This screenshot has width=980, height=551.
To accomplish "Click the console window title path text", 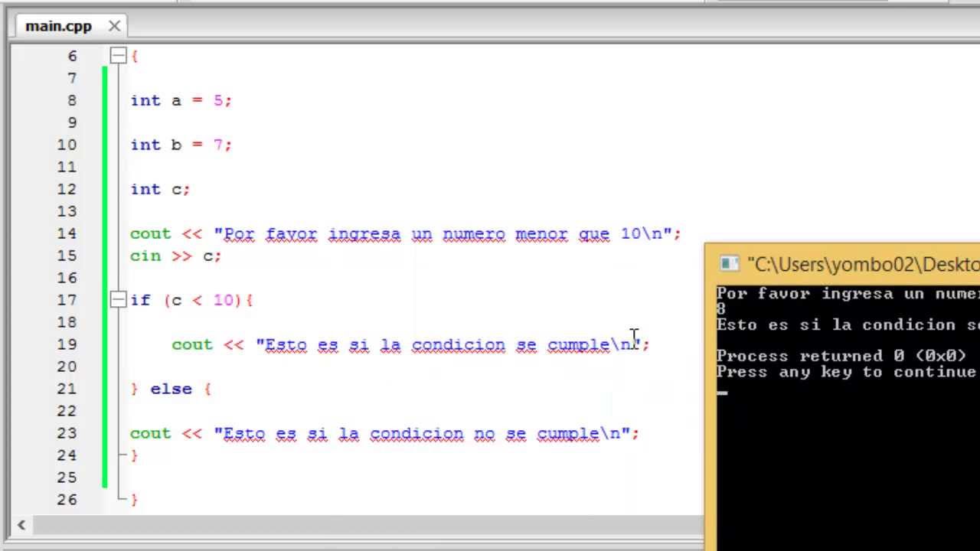I will pyautogui.click(x=863, y=264).
